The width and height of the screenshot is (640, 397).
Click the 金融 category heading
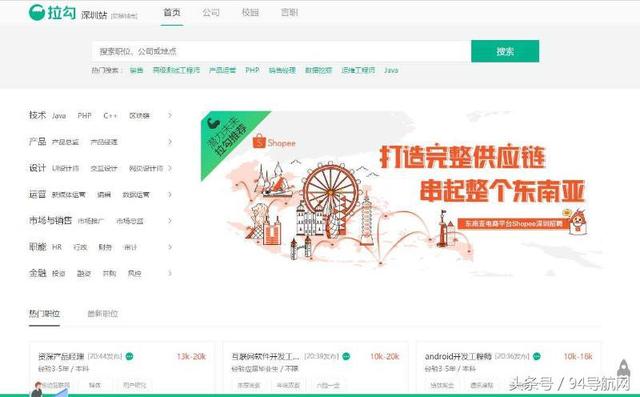(37, 273)
